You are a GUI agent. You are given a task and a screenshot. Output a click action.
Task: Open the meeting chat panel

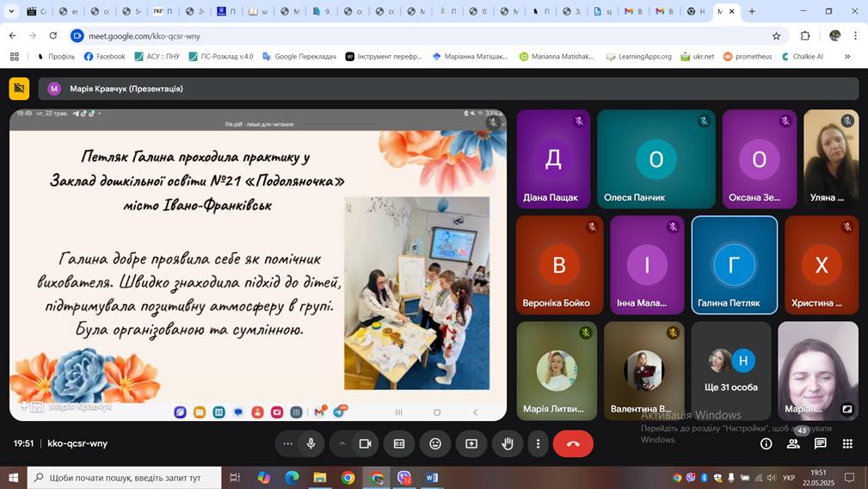pyautogui.click(x=821, y=443)
